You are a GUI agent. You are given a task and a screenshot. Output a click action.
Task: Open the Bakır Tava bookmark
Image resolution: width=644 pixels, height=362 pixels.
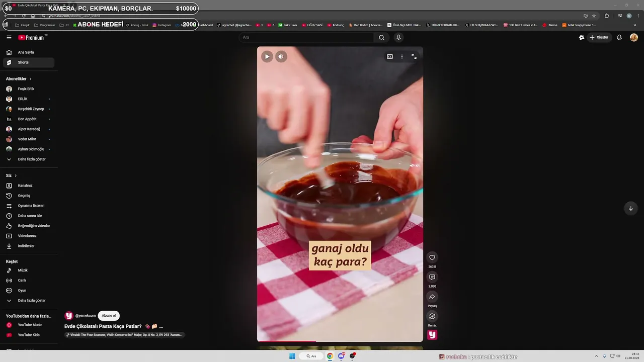[288, 25]
